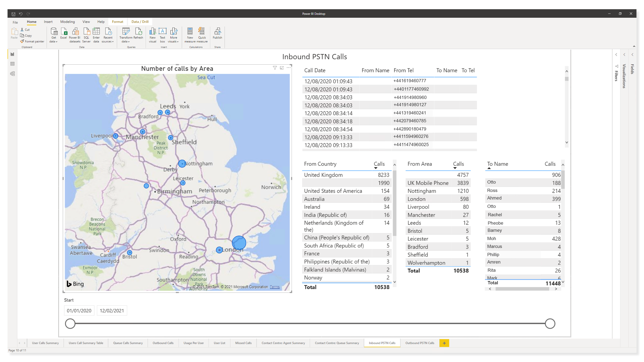This screenshot has height=362, width=644.
Task: Switch to Data view in sidebar
Action: point(13,64)
